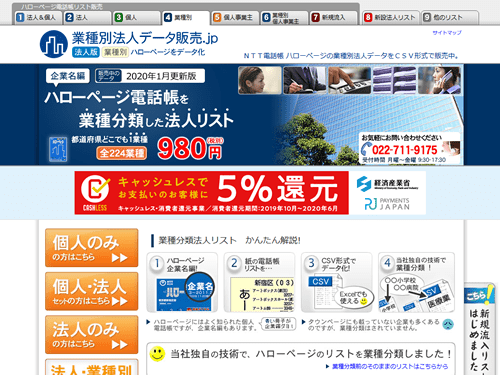
Task: Click the 980円 price text
Action: 190,148
